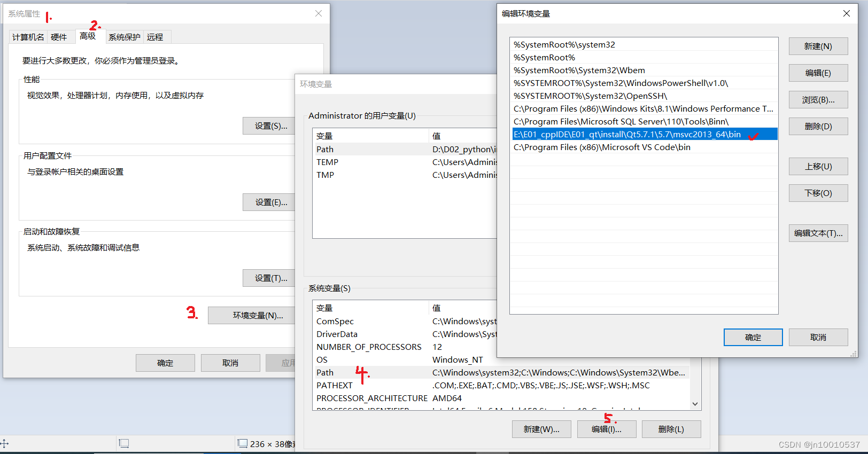The height and width of the screenshot is (454, 868).
Task: Click 取消 in 编辑环境变量 dialog
Action: [818, 338]
